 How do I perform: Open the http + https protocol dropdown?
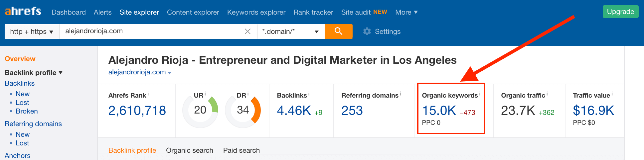[x=32, y=32]
